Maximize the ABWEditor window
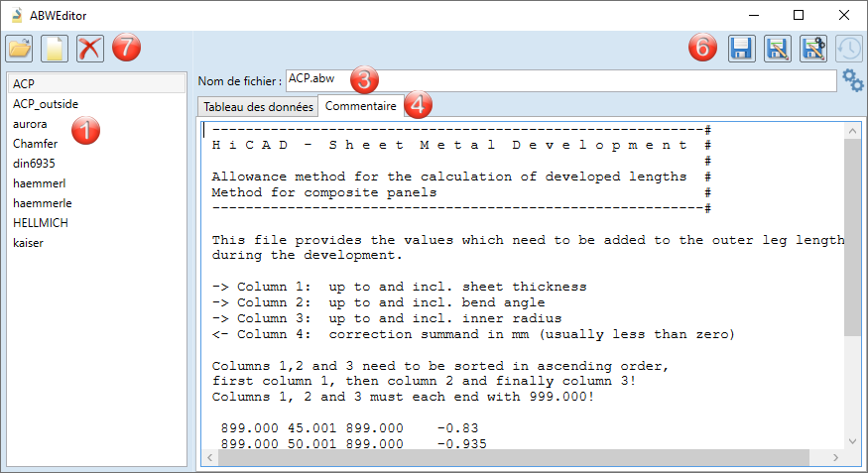This screenshot has height=473, width=868. click(799, 15)
